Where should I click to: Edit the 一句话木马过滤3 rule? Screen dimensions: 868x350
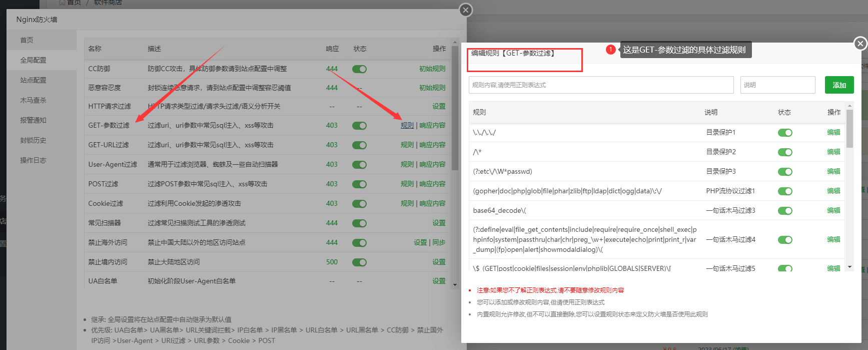833,210
